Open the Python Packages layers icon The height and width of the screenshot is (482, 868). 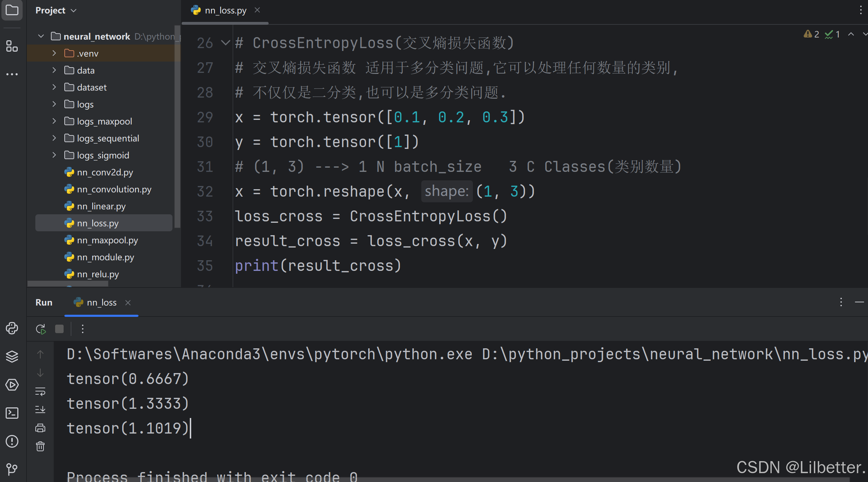point(12,356)
